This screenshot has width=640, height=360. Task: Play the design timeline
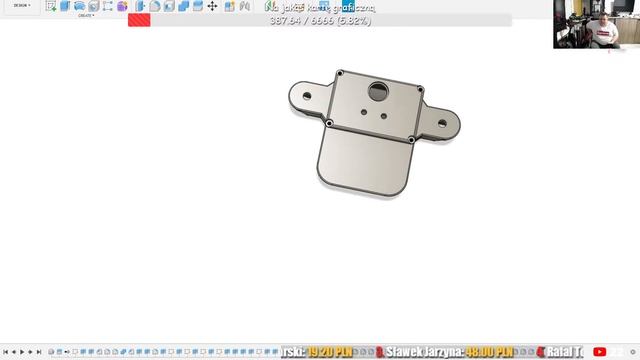click(x=22, y=352)
